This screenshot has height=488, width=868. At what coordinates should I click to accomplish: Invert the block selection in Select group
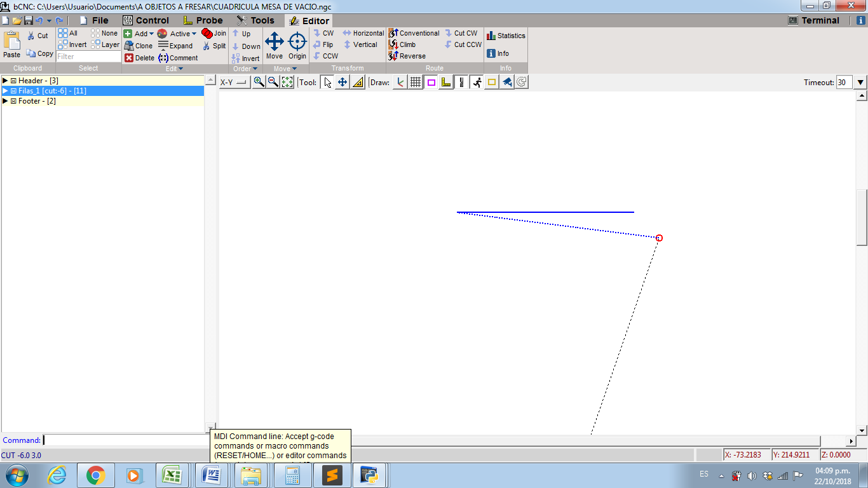72,44
